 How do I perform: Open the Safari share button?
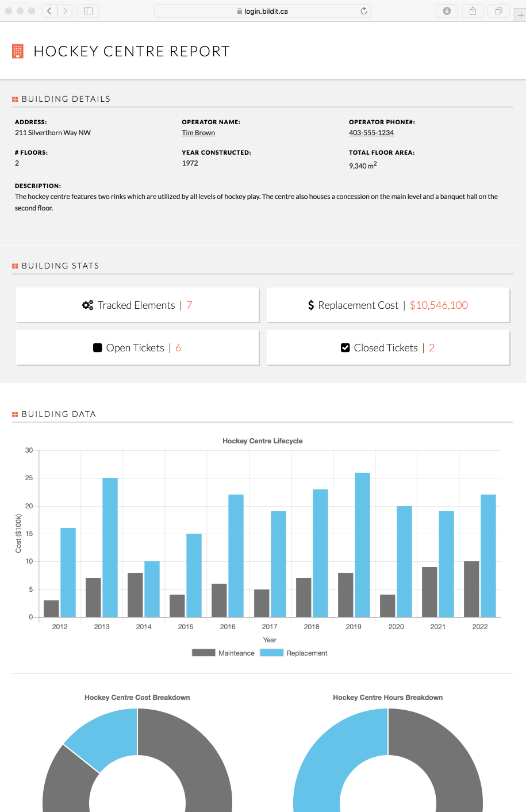pyautogui.click(x=473, y=11)
